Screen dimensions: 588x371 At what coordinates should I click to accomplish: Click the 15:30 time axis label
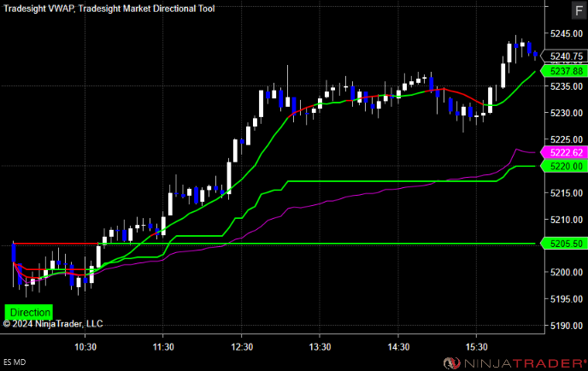click(x=477, y=347)
